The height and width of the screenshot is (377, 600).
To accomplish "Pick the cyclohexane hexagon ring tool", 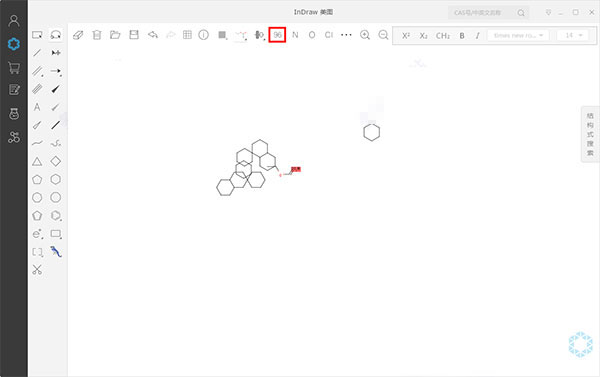I will tap(56, 179).
